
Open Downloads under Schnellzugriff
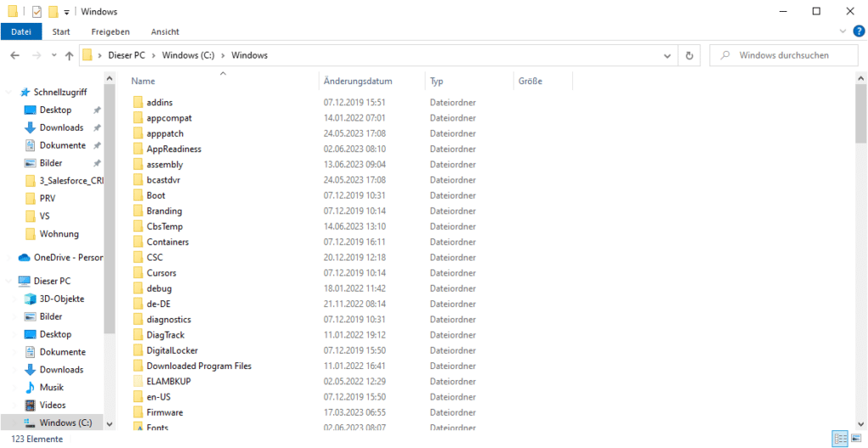pyautogui.click(x=61, y=127)
